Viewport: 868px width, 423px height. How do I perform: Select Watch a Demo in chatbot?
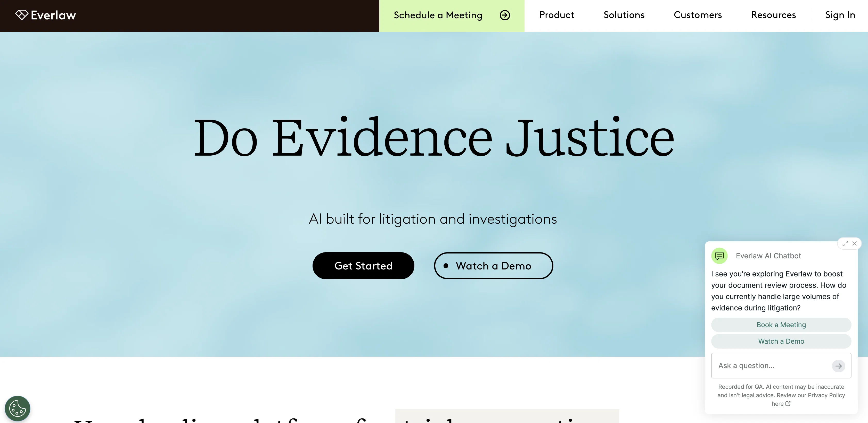click(781, 341)
